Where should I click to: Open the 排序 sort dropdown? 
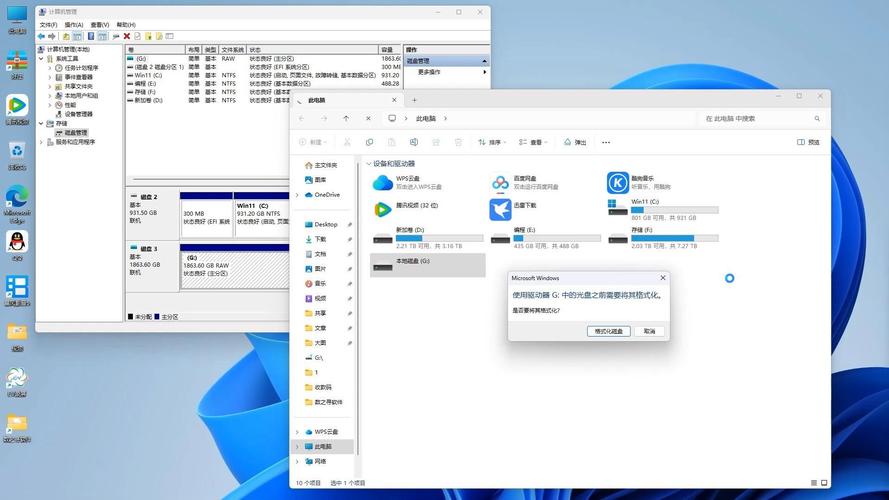(493, 143)
